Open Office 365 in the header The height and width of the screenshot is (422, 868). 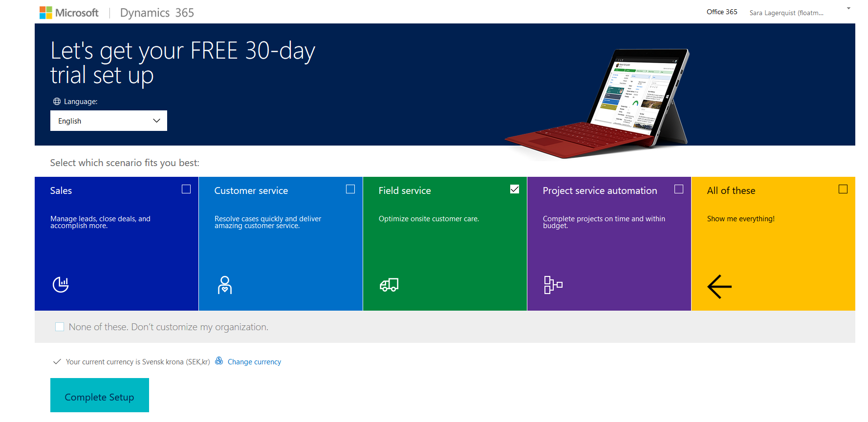coord(722,12)
